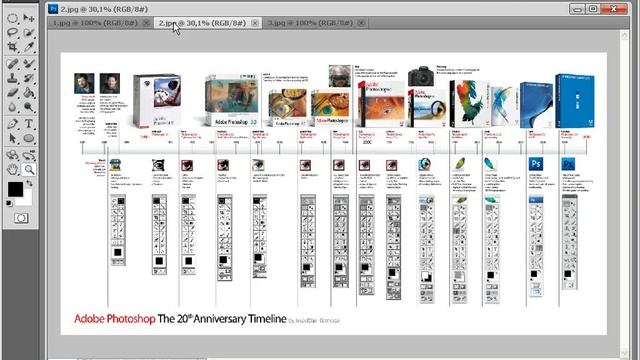Screen dimensions: 640x360
Task: Select the Move tool
Action: (29, 18)
